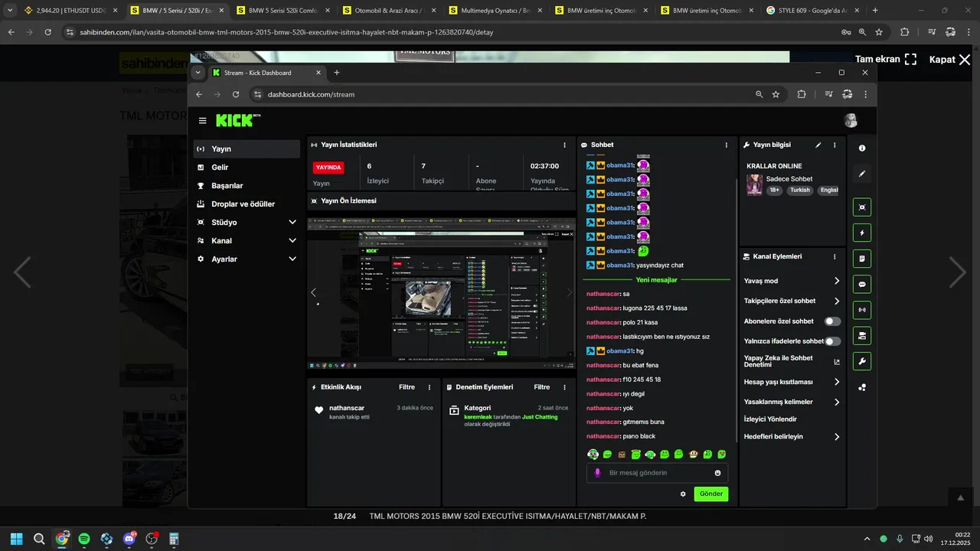
Task: Open Filtre in the Etkinlik Akışı panel
Action: coord(407,387)
